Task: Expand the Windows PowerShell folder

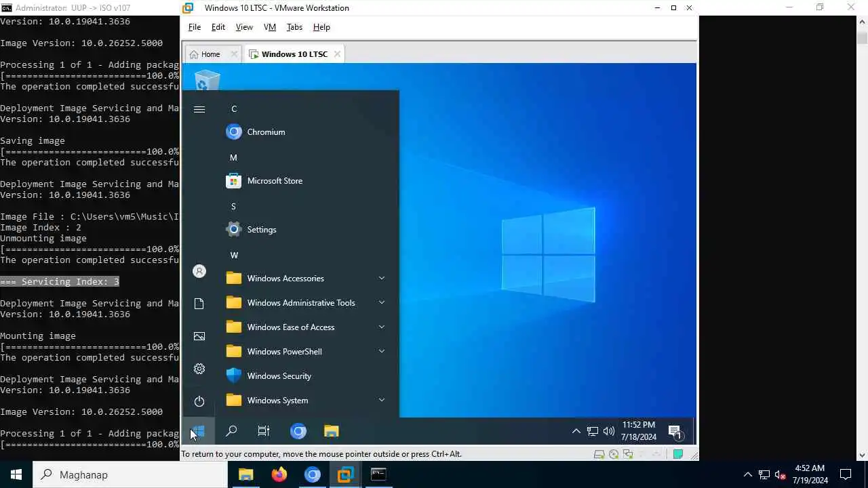Action: pyautogui.click(x=305, y=352)
